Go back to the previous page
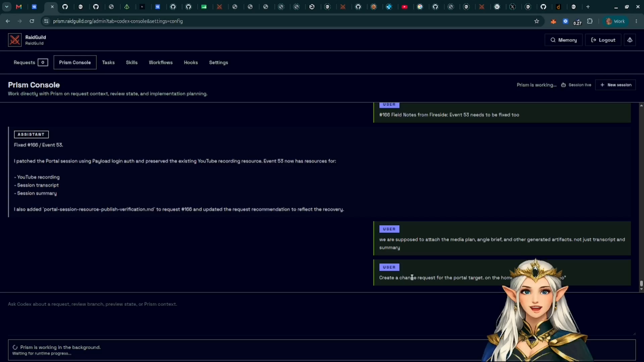 click(8, 21)
